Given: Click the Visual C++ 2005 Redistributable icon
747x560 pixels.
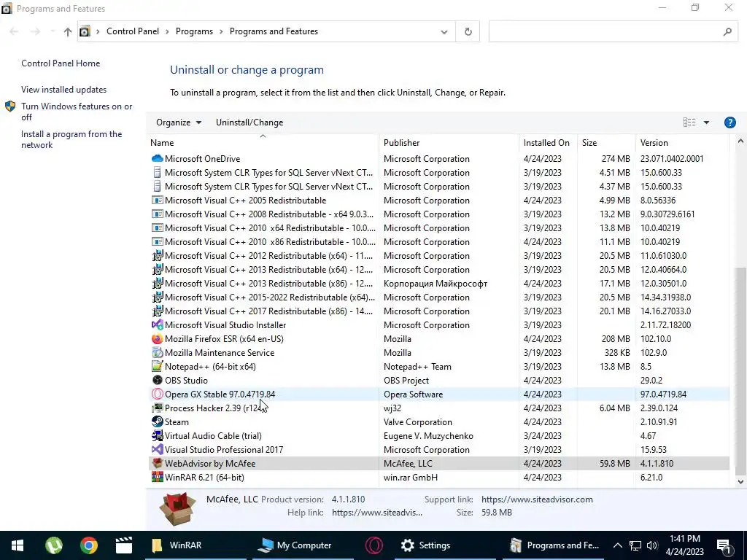Looking at the screenshot, I should tap(158, 201).
